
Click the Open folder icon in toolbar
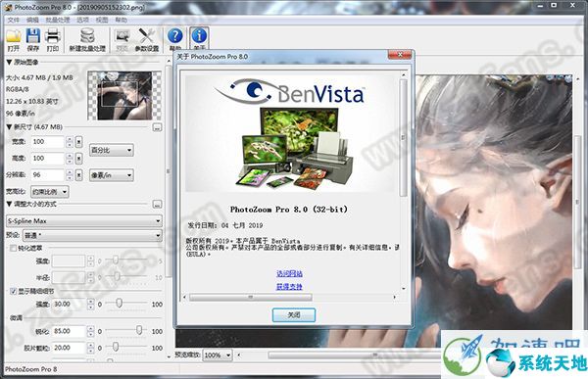[14, 36]
